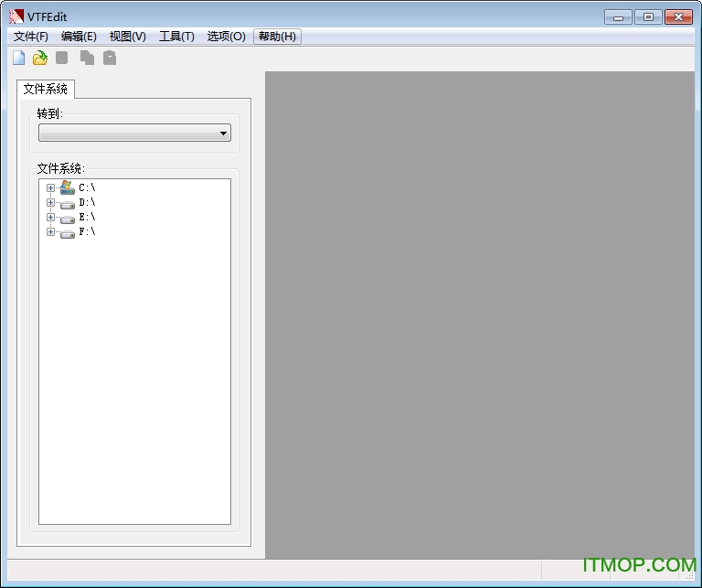
Task: Click the greyed-out Save toolbar icon
Action: pyautogui.click(x=62, y=58)
